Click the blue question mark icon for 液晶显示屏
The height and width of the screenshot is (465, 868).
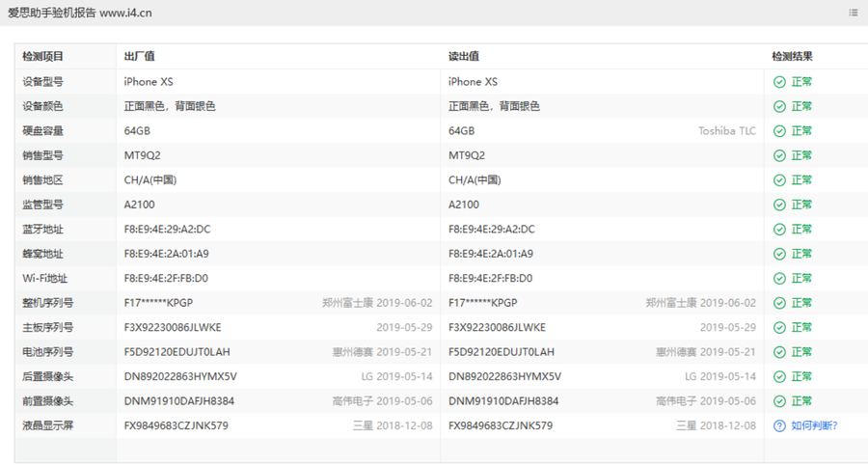click(x=779, y=425)
